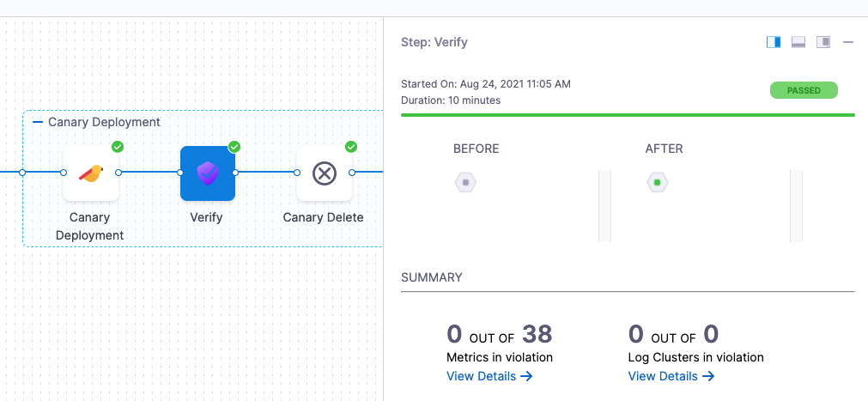Select the Verify step shield icon

207,173
